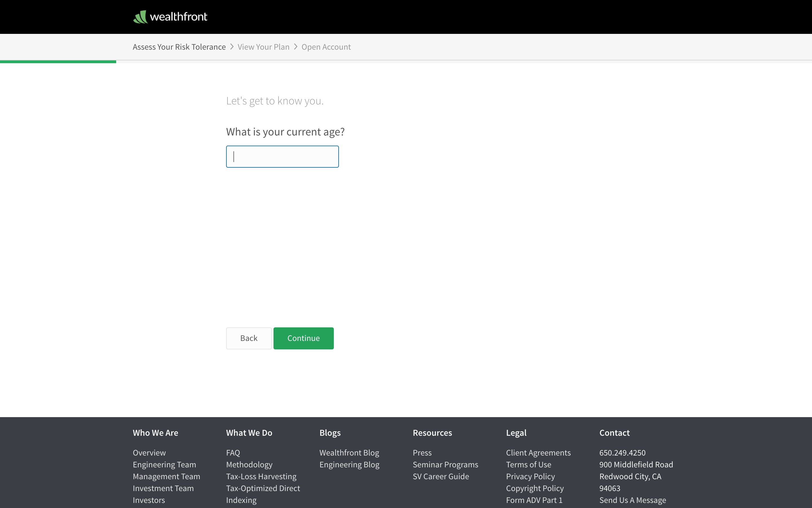Open the Management Team link
Screen dimensions: 812x508
click(x=166, y=476)
